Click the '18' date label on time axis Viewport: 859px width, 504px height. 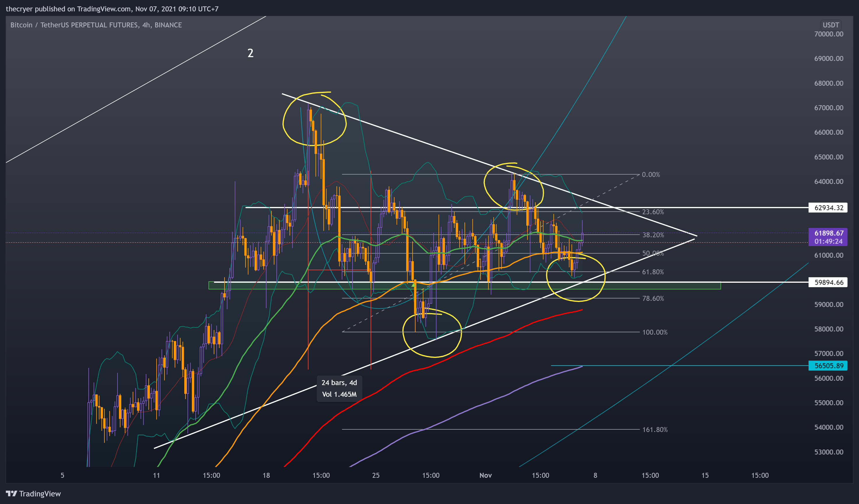click(x=266, y=475)
